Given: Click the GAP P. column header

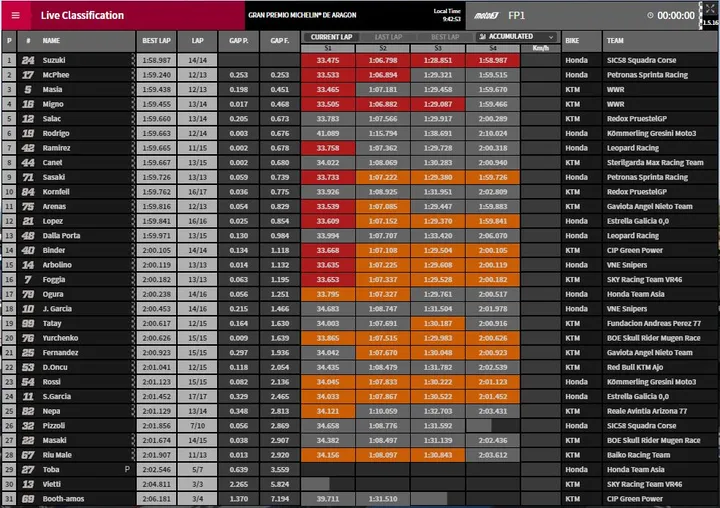Looking at the screenshot, I should click(x=239, y=41).
